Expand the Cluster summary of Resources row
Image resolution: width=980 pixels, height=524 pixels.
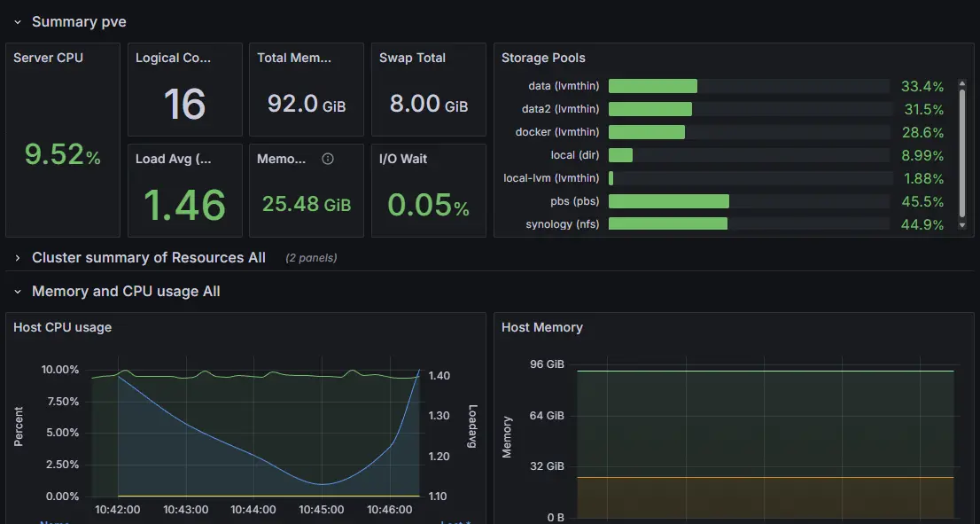[x=17, y=258]
